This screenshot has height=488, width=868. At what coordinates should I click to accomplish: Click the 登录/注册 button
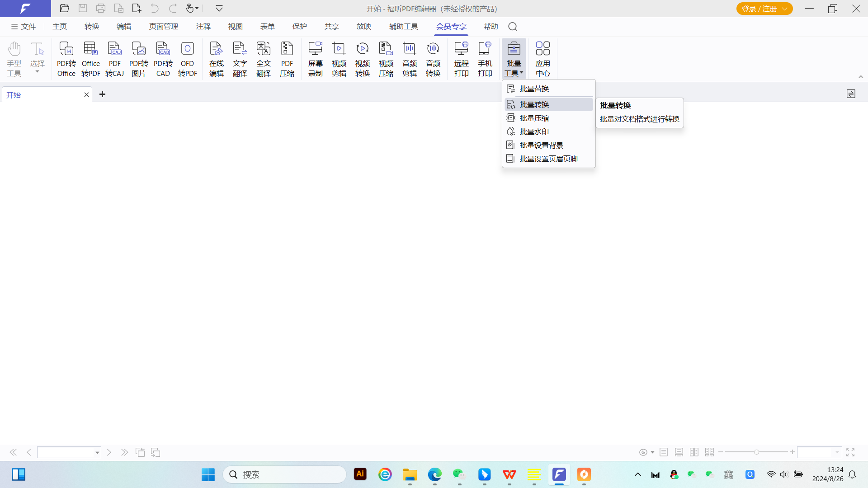click(x=764, y=8)
